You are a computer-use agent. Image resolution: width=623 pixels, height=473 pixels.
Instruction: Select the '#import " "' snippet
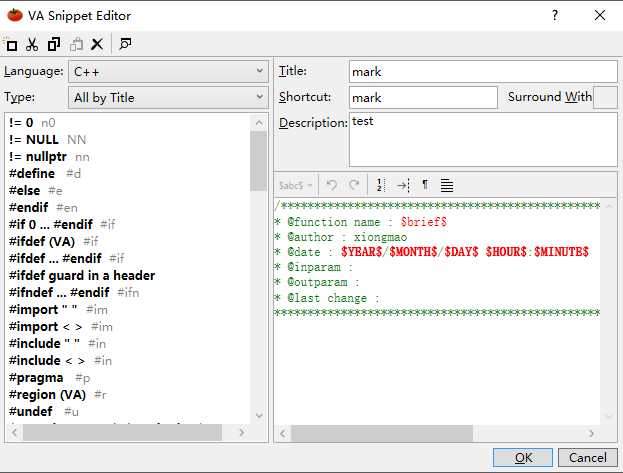(58, 310)
